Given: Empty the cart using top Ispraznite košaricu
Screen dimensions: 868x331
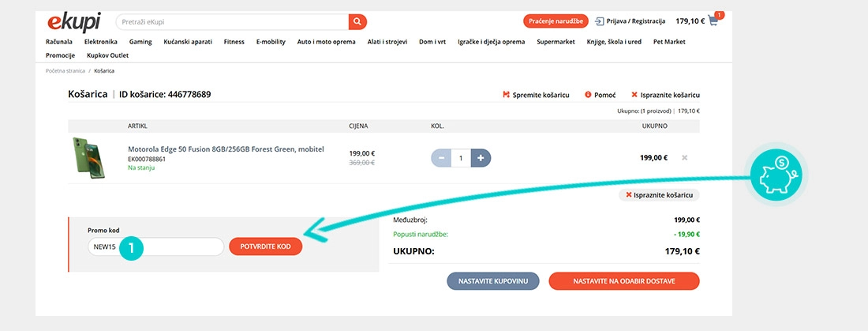Looking at the screenshot, I should 665,95.
